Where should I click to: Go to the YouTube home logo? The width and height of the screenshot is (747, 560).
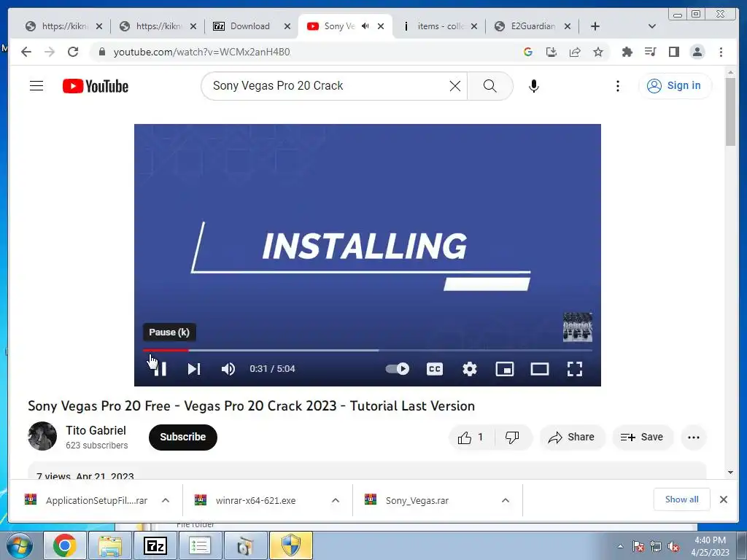(x=96, y=86)
